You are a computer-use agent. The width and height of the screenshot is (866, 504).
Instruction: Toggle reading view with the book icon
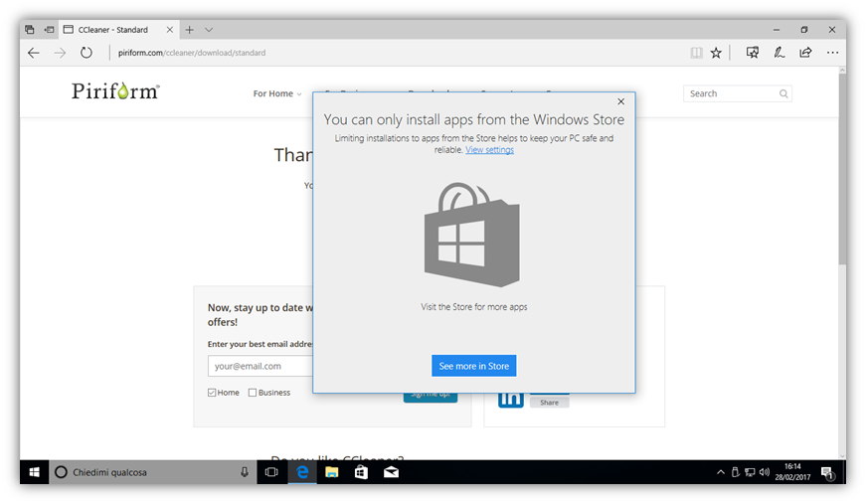pyautogui.click(x=696, y=53)
